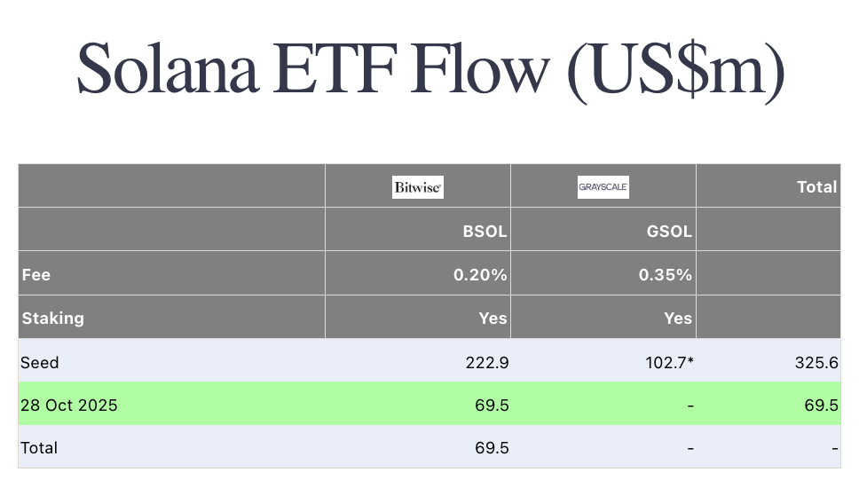Viewport: 859px width, 504px height.
Task: Click the 0.20% fee value
Action: click(x=480, y=275)
